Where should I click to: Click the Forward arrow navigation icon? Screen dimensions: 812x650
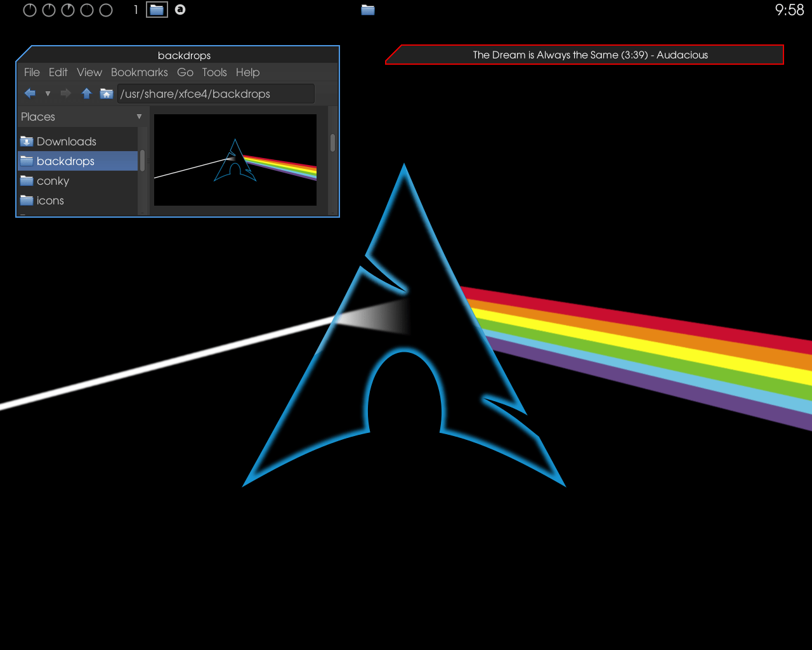click(x=65, y=94)
